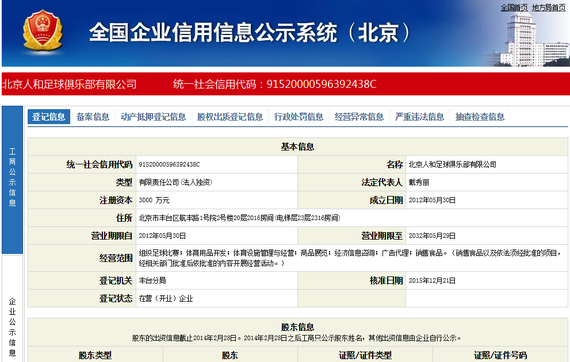Click the 股东 column header
Viewport: 570px width, 362px height.
(x=230, y=355)
